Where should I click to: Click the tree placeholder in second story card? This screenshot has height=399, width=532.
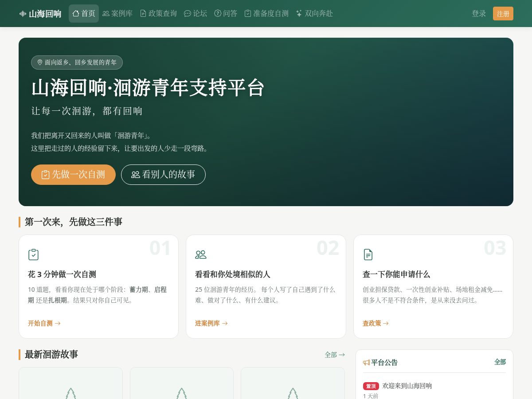tap(182, 393)
